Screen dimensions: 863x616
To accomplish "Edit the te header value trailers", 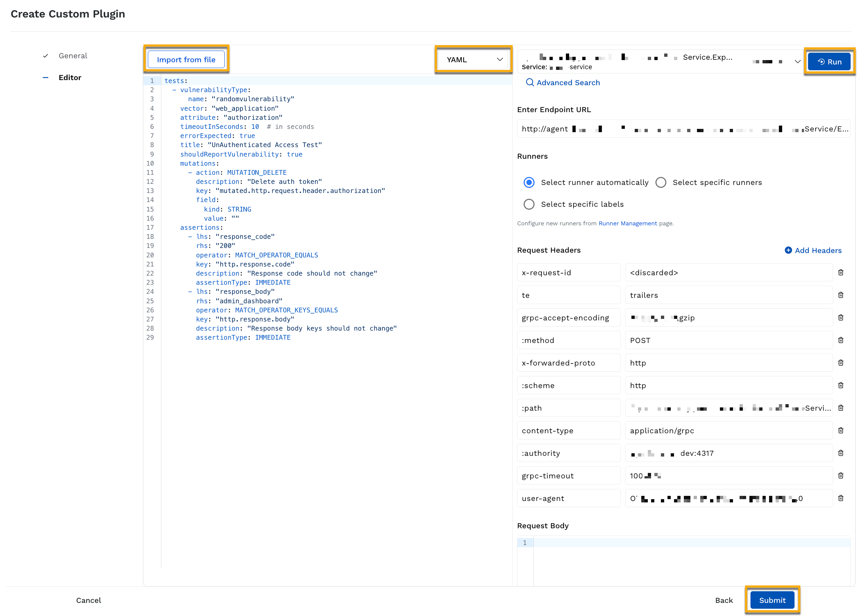I will (x=729, y=295).
